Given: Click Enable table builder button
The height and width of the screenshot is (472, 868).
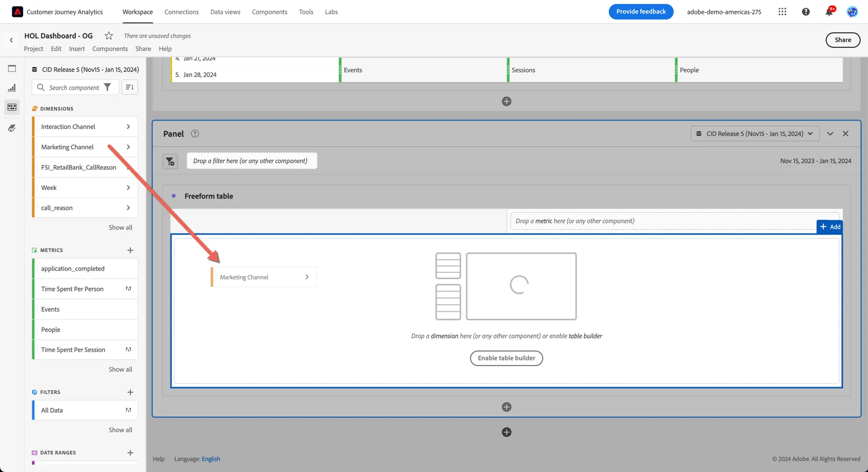Looking at the screenshot, I should 506,358.
